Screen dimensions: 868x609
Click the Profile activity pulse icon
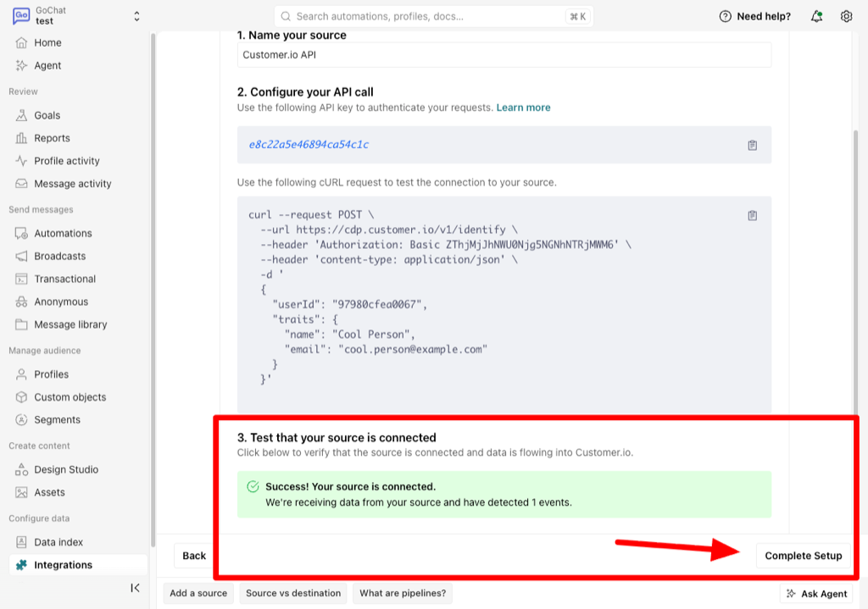(x=21, y=161)
